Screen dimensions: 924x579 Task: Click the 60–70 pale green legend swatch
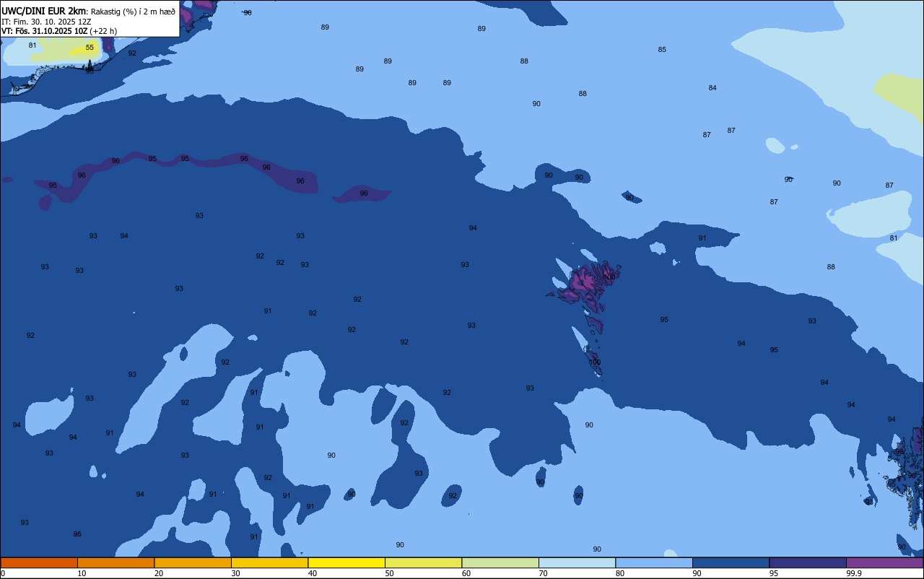[x=500, y=562]
